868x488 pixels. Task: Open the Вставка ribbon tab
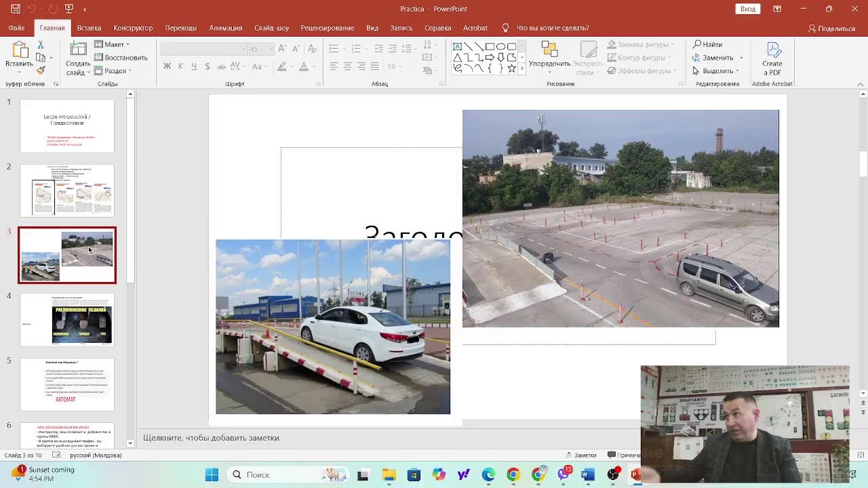pyautogui.click(x=89, y=28)
